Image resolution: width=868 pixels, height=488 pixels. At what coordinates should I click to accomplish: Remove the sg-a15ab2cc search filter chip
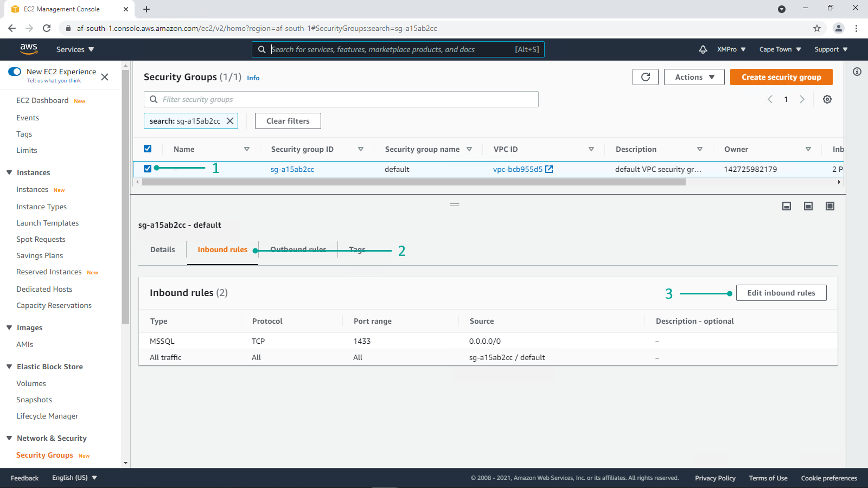(x=230, y=121)
